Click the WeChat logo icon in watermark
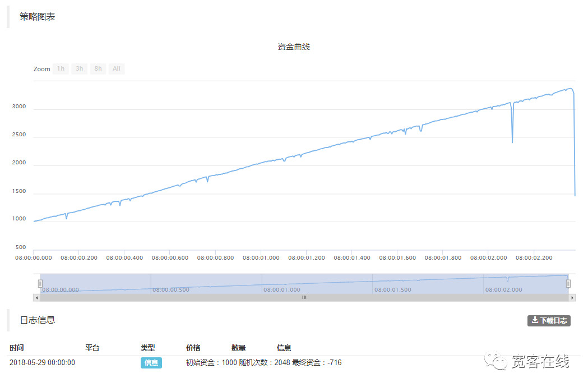This screenshot has width=588, height=387. (x=497, y=362)
